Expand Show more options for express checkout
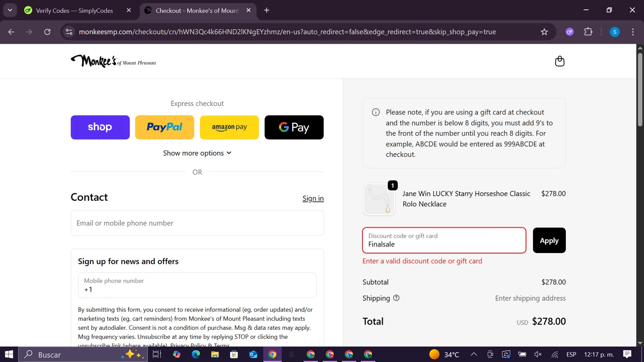The height and width of the screenshot is (362, 644). click(x=197, y=153)
